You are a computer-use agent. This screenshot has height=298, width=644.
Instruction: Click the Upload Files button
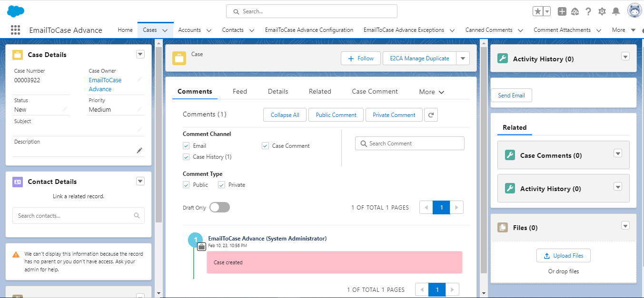[x=564, y=256]
